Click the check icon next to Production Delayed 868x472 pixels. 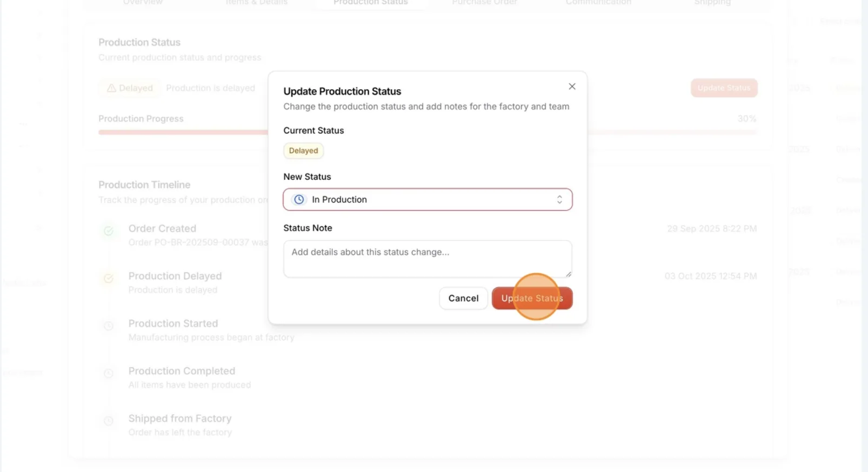coord(109,279)
